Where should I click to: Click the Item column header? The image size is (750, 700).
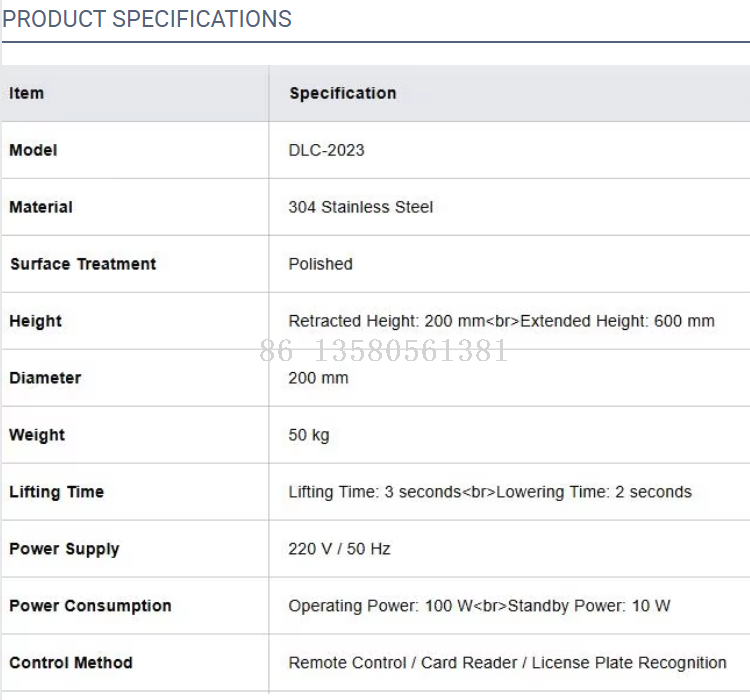27,93
